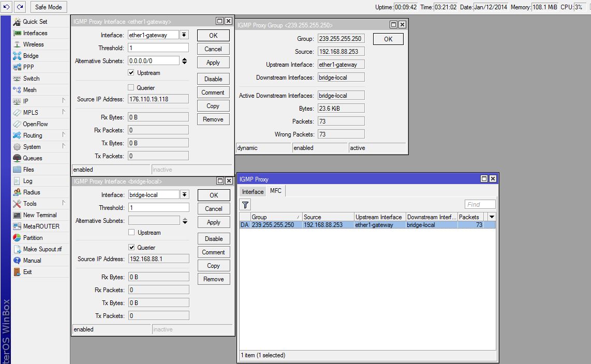Open the Radius item in sidebar

[31, 192]
